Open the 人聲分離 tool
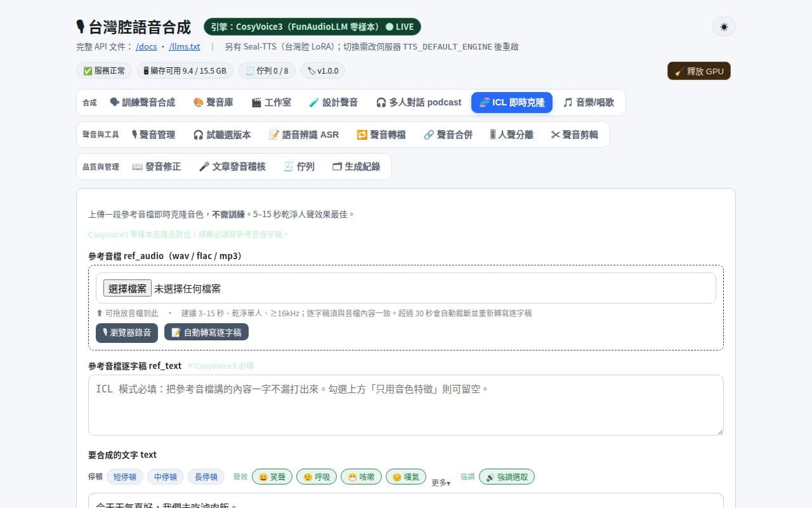This screenshot has width=812, height=508. pyautogui.click(x=511, y=135)
